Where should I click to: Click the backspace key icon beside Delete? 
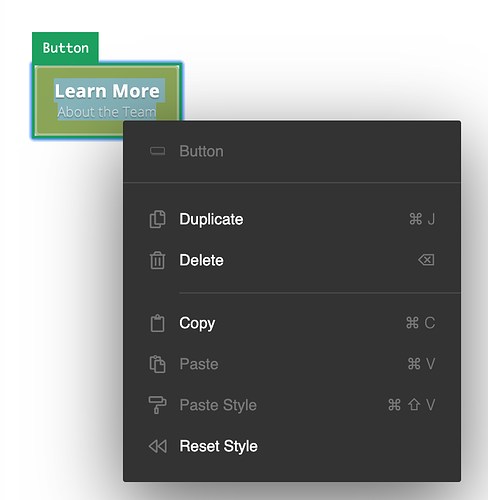[x=426, y=260]
